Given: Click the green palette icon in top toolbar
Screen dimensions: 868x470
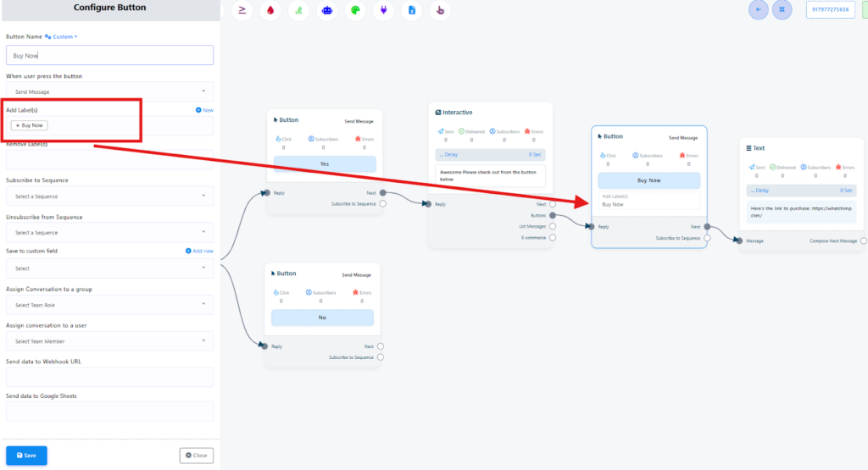Looking at the screenshot, I should 355,10.
